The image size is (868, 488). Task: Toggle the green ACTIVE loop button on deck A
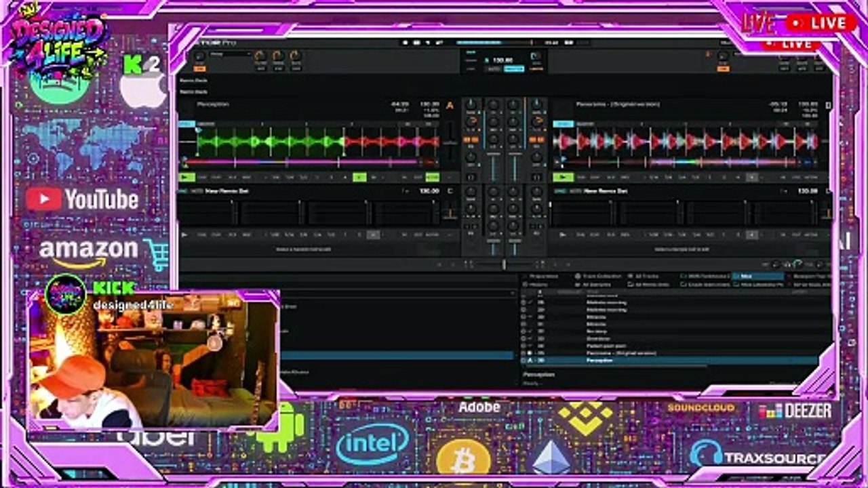tap(433, 177)
